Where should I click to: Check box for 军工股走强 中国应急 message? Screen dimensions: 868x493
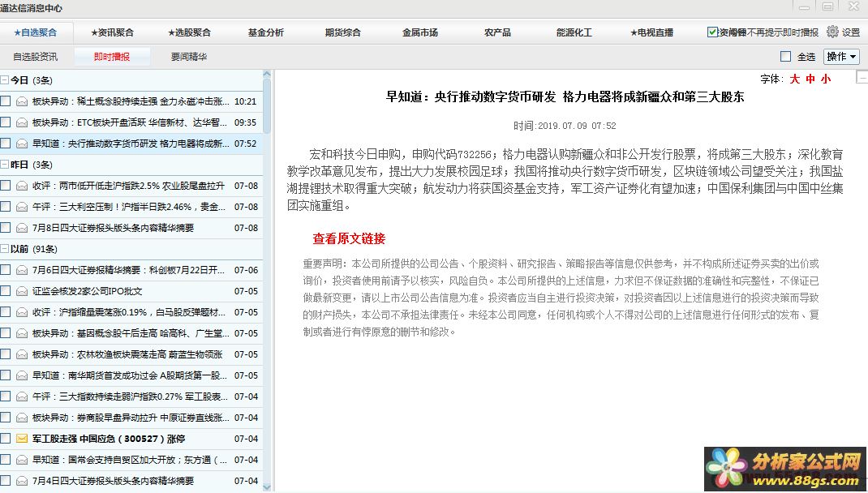pyautogui.click(x=6, y=438)
